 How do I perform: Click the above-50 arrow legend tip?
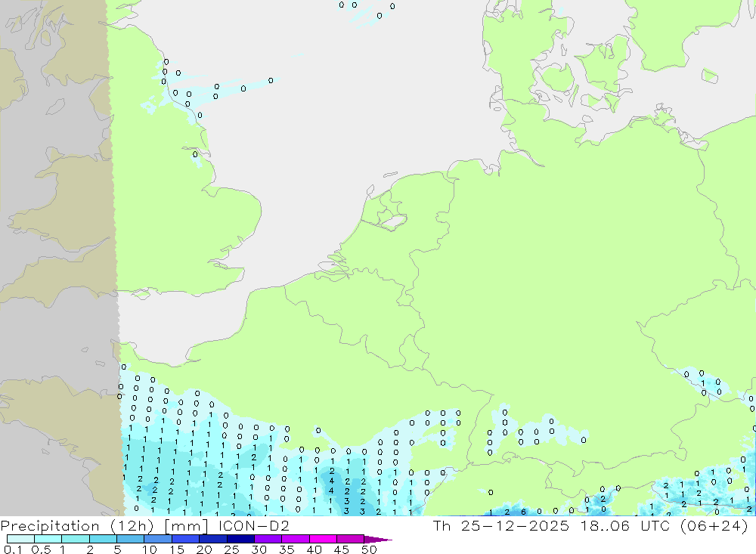pyautogui.click(x=378, y=540)
